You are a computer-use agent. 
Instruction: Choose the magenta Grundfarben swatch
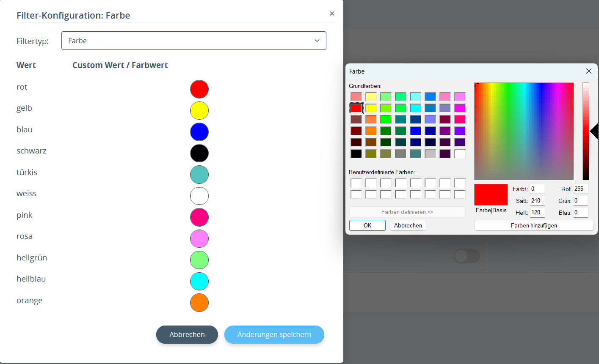[460, 108]
